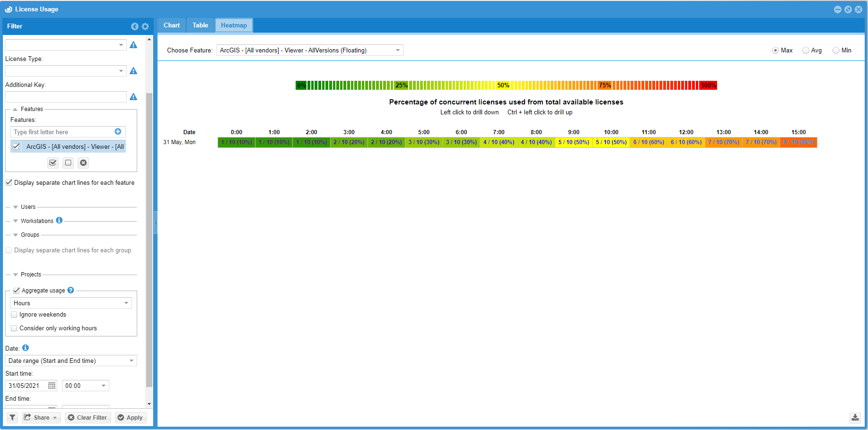868x430 pixels.
Task: Click the export download icon
Action: click(855, 418)
